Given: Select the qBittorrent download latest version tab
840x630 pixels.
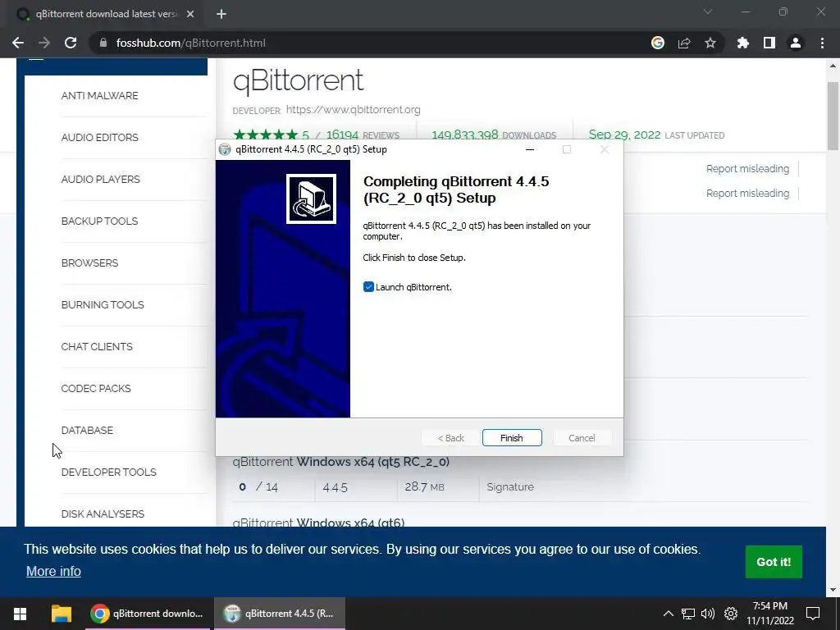Looking at the screenshot, I should pos(106,15).
